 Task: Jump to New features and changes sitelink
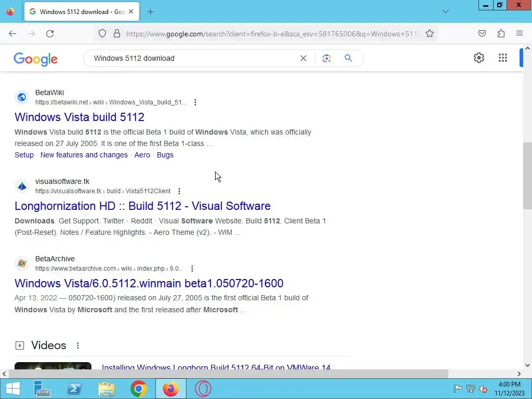(84, 155)
